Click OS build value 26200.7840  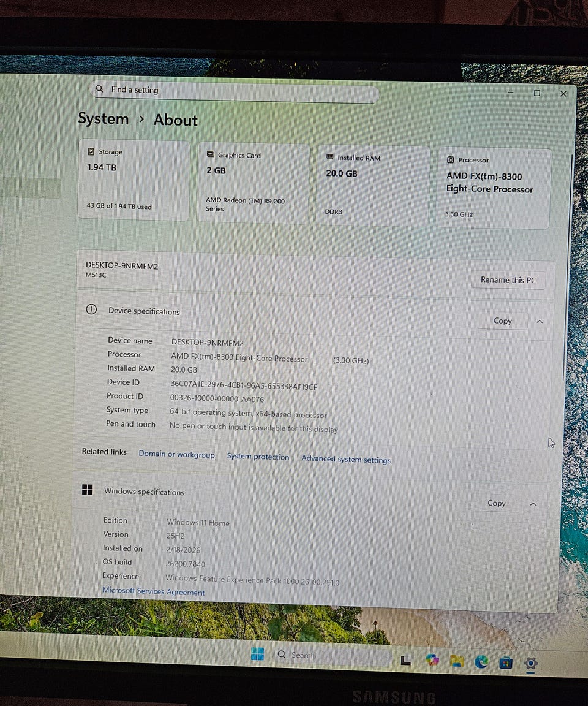pos(186,564)
